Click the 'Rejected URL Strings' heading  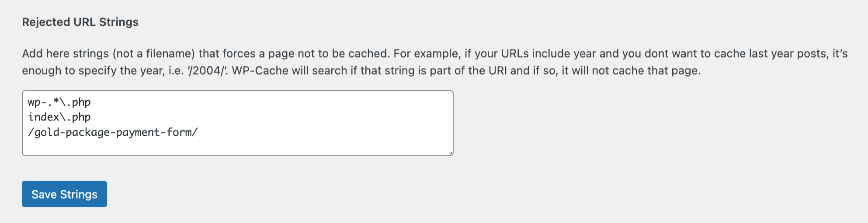[x=80, y=22]
